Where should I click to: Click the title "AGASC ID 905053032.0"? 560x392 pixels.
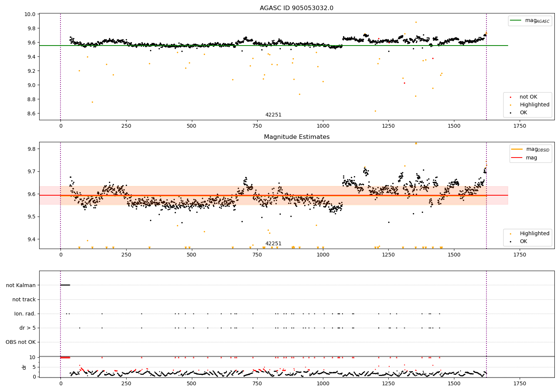(296, 8)
